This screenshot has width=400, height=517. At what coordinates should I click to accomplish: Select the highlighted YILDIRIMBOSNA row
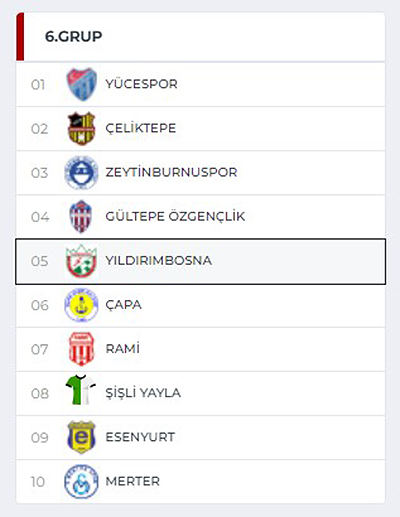pyautogui.click(x=201, y=261)
